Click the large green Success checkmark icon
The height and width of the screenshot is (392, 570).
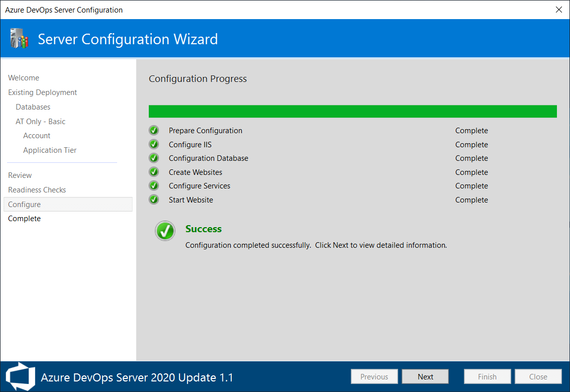pyautogui.click(x=165, y=231)
